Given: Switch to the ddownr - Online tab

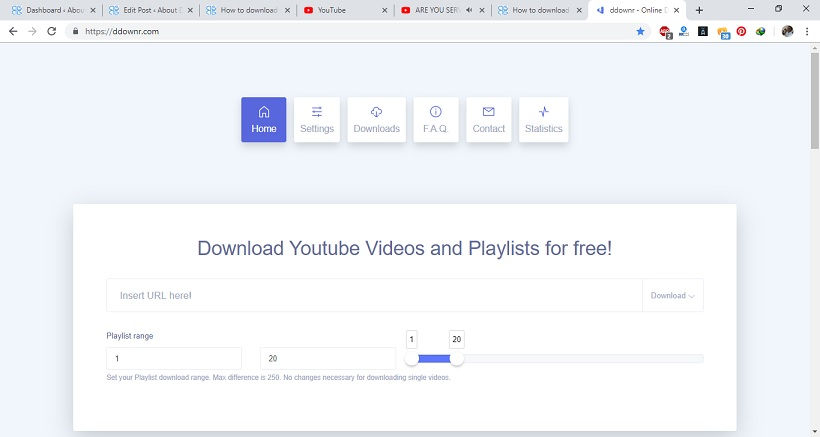Looking at the screenshot, I should (635, 10).
